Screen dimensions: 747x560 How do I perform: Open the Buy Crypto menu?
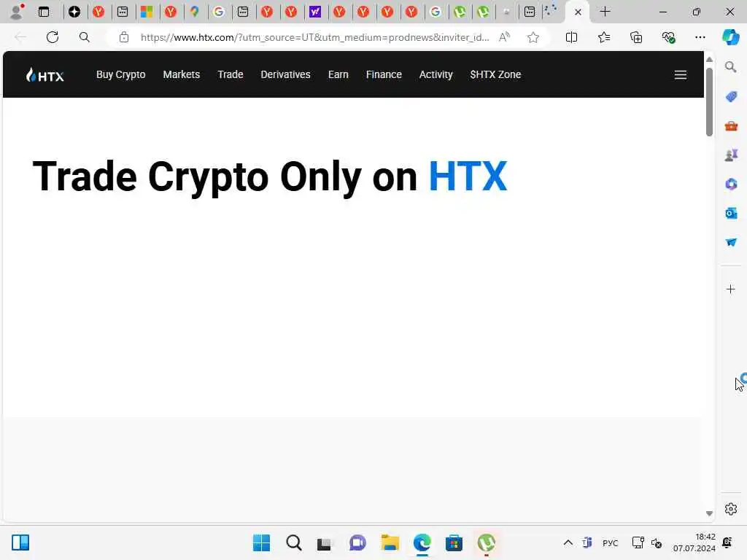click(x=120, y=75)
